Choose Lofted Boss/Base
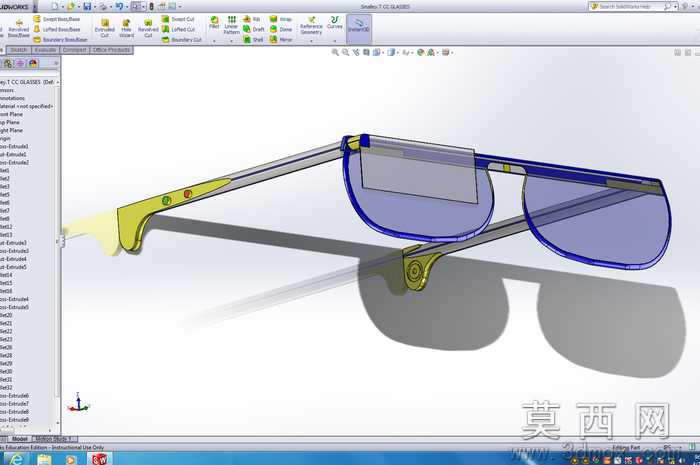The image size is (700, 465). point(57,29)
